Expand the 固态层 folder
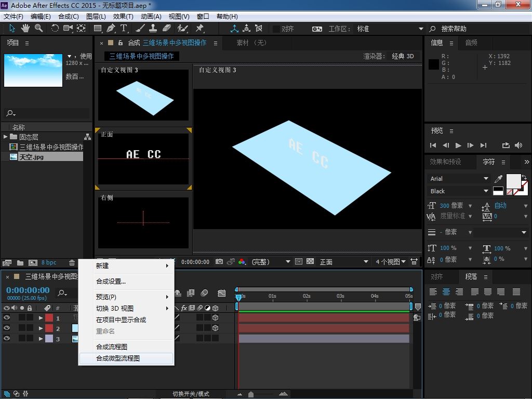Screen dimensions: 532x399 click(x=5, y=137)
